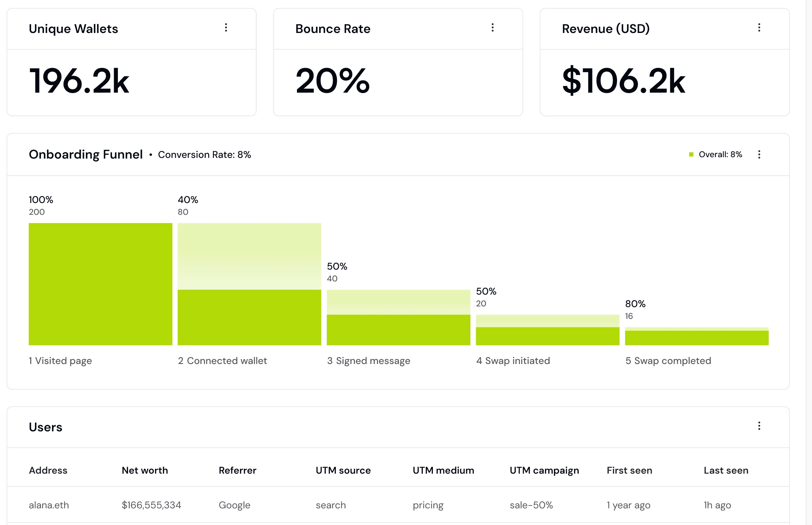Sort by the Referrer column header
This screenshot has height=525, width=812.
237,470
